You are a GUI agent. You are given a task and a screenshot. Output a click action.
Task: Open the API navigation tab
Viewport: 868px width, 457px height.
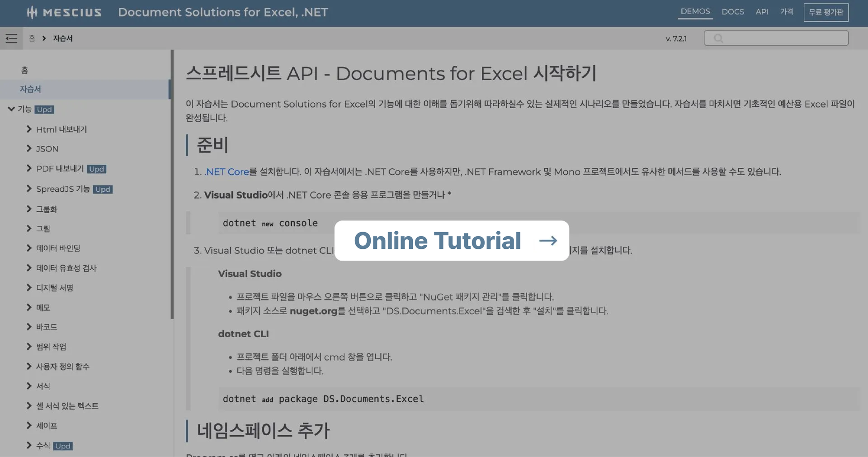pyautogui.click(x=762, y=12)
